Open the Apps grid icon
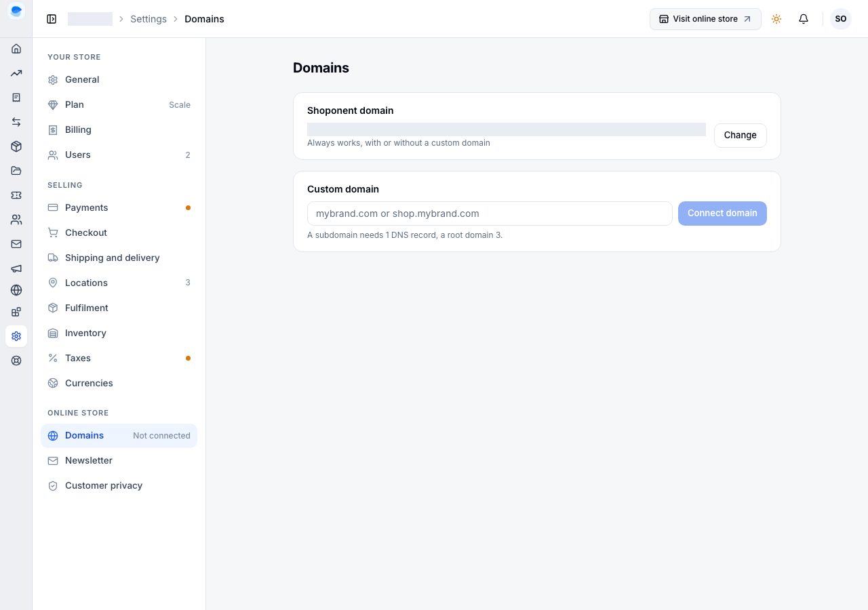Viewport: 868px width, 610px height. point(16,312)
